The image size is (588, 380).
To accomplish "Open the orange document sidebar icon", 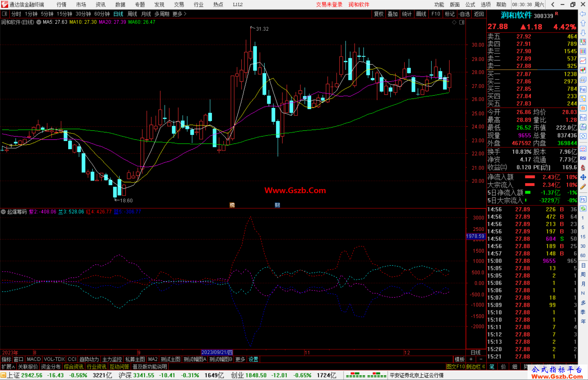I will 583,108.
